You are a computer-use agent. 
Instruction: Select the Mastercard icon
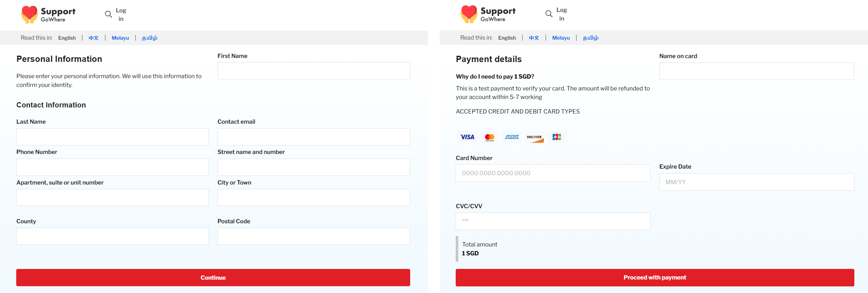[490, 137]
